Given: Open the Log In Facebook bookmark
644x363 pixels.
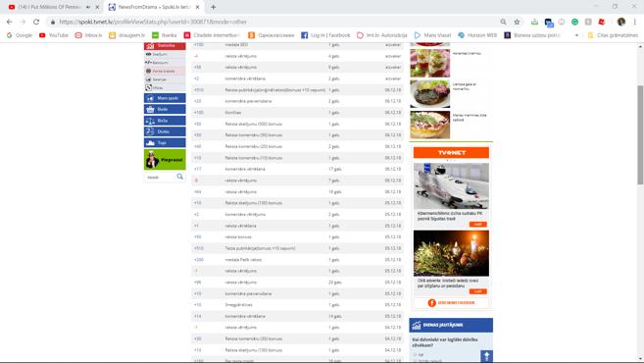Looking at the screenshot, I should [x=325, y=35].
